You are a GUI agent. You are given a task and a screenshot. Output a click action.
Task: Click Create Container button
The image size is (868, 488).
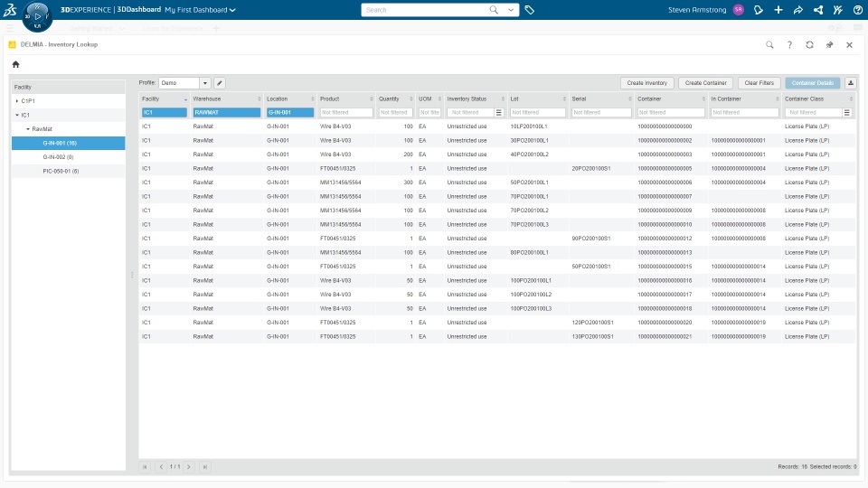click(x=706, y=83)
